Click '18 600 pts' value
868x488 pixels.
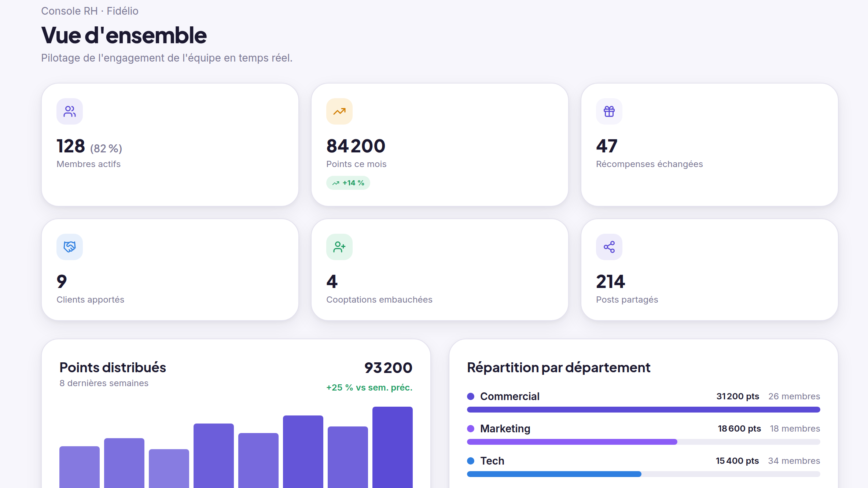739,429
